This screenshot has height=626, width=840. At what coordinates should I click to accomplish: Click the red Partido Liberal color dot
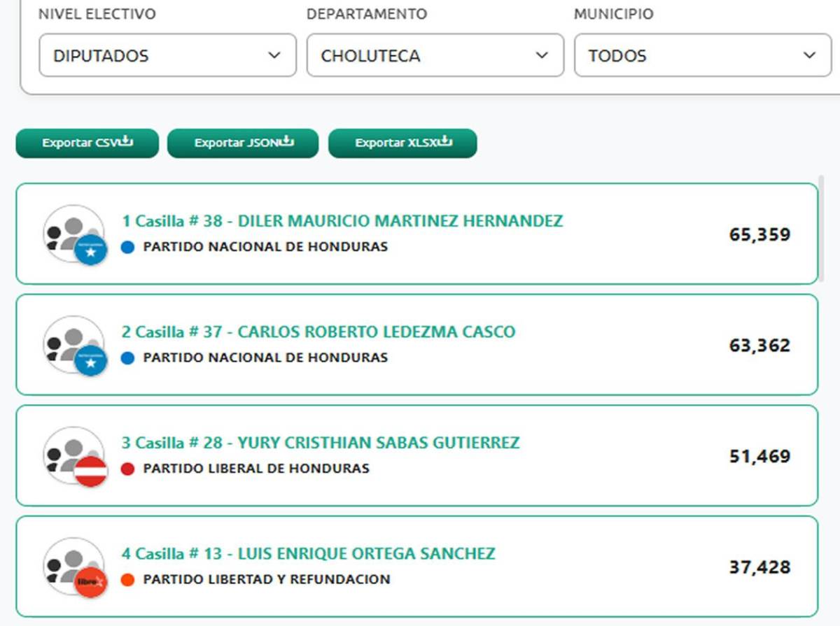coord(127,469)
